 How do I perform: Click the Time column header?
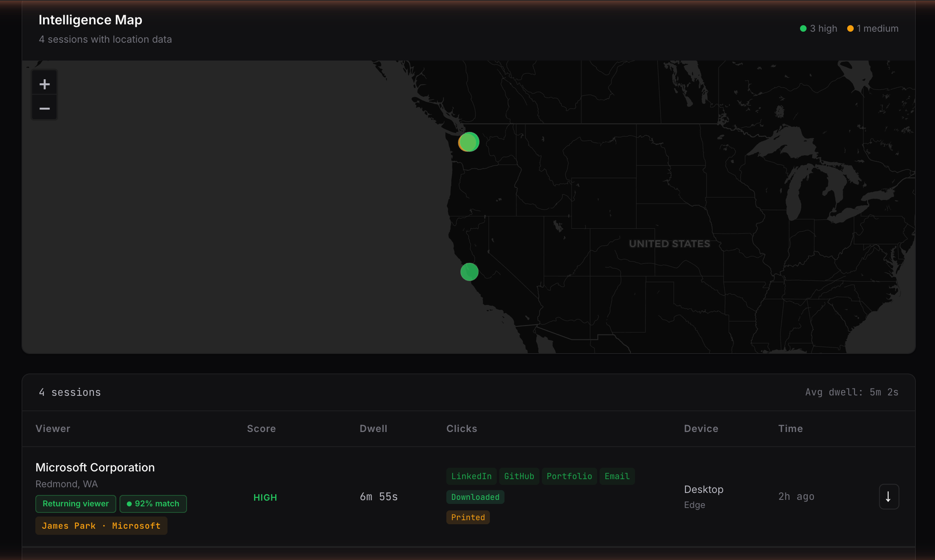point(790,428)
